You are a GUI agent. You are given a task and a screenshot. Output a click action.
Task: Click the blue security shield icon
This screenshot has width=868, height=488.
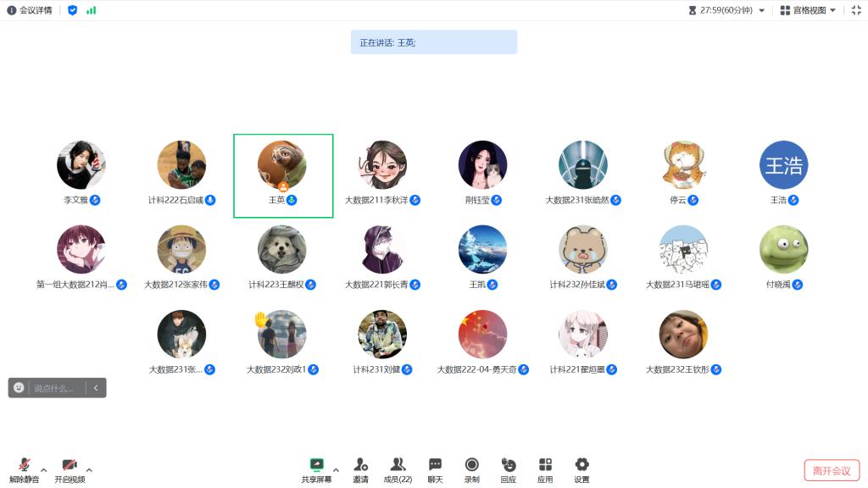tap(72, 10)
